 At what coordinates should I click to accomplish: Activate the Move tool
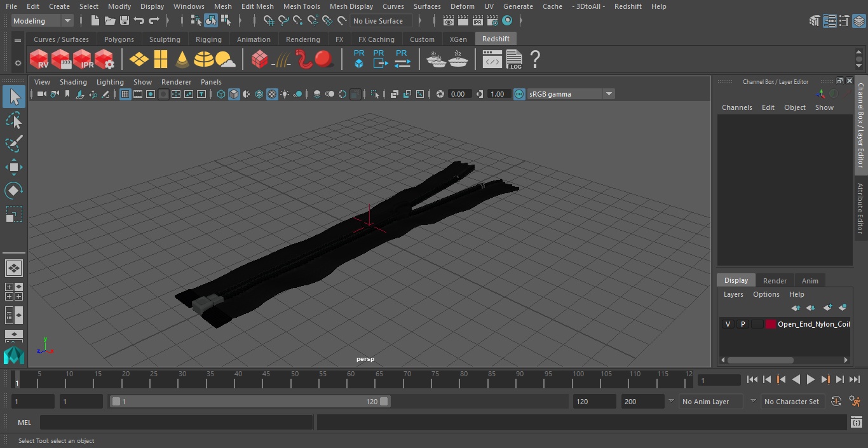click(13, 167)
